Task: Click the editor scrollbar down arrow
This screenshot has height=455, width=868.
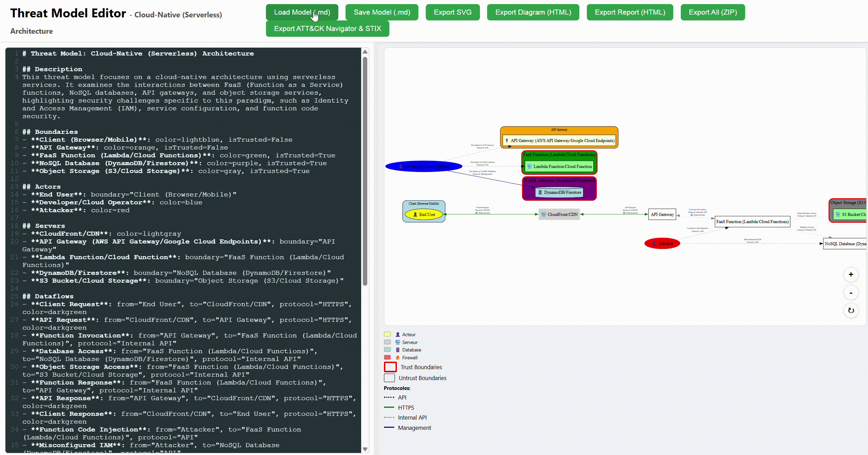Action: (365, 449)
